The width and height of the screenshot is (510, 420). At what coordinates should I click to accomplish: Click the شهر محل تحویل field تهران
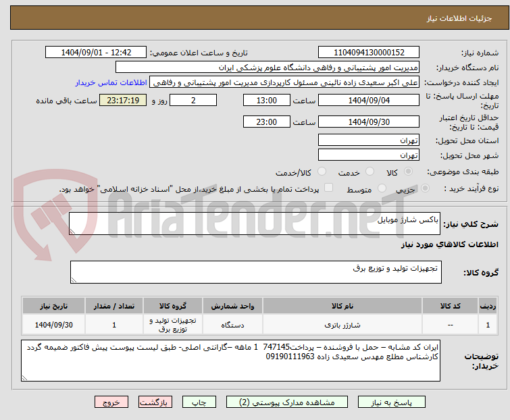point(369,155)
